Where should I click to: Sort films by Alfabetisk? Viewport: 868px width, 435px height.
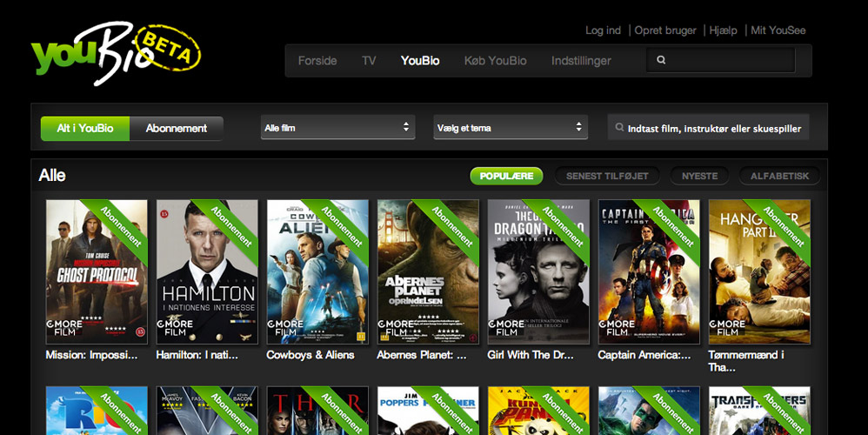point(779,176)
